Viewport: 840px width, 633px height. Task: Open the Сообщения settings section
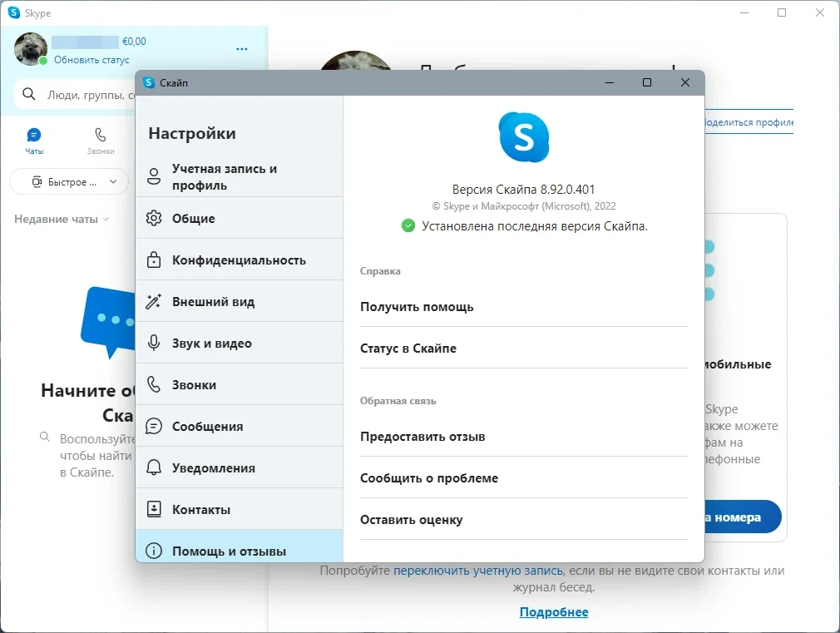(x=239, y=426)
